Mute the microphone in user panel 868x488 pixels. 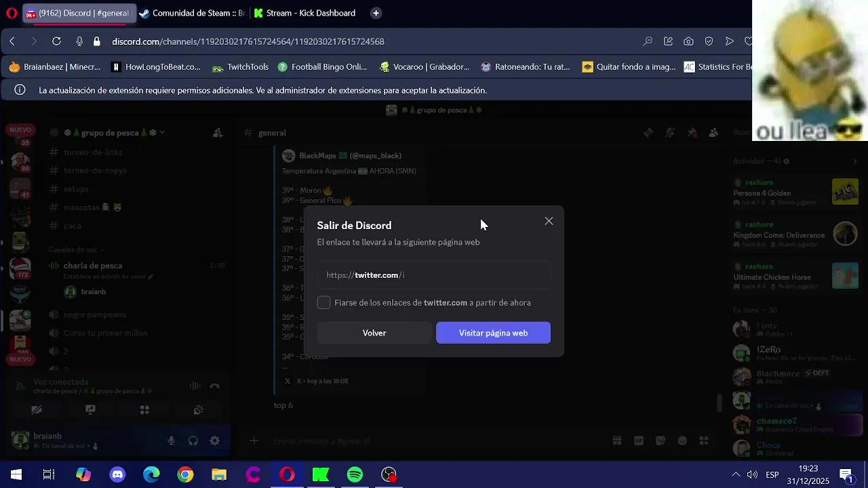[171, 441]
